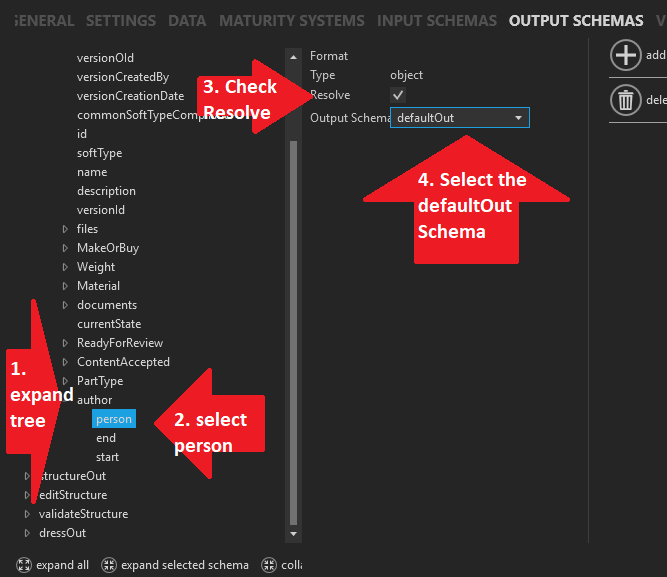The height and width of the screenshot is (577, 667).
Task: Select the versionOld tree item
Action: point(105,58)
